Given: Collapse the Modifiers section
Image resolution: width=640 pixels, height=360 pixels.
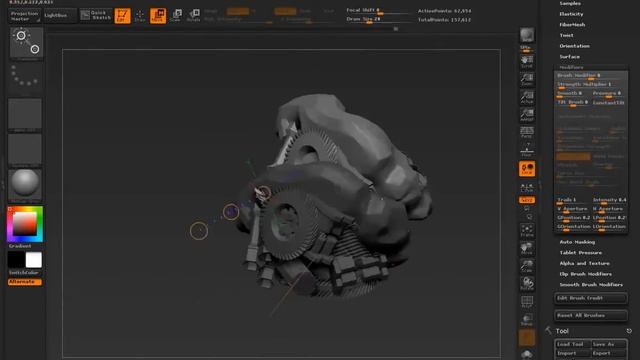Looking at the screenshot, I should [571, 67].
